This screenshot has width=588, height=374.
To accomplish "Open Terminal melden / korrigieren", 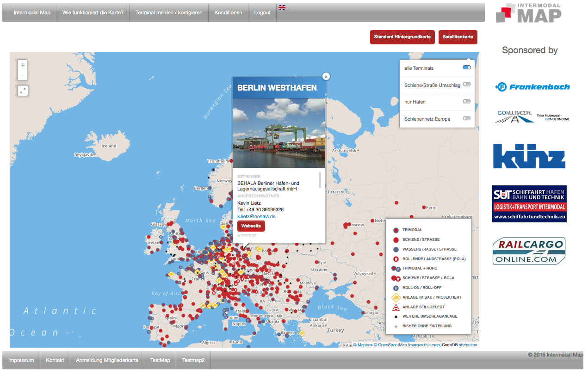I will pos(169,12).
